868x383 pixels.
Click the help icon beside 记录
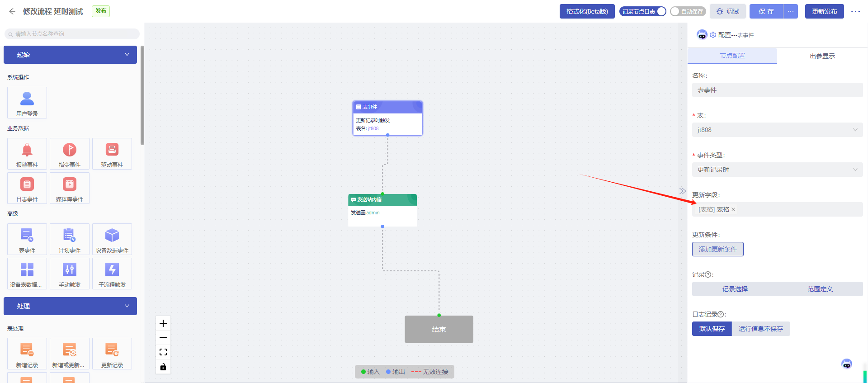[x=708, y=274]
